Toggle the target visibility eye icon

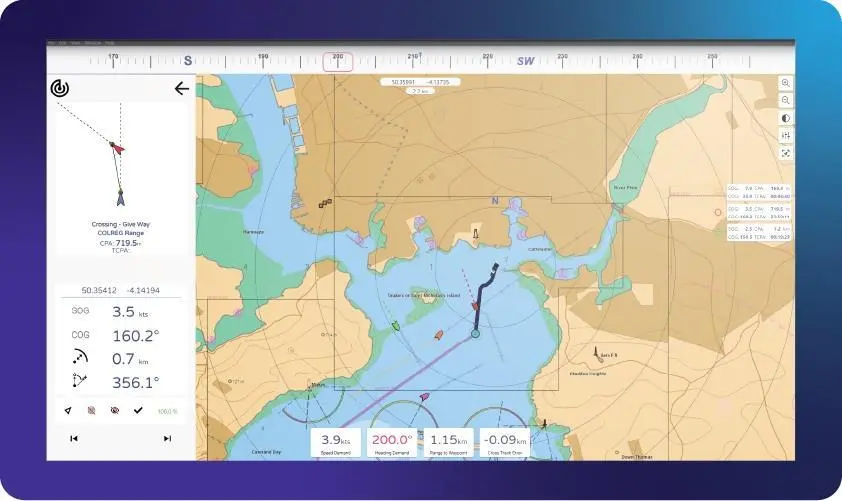pos(114,410)
